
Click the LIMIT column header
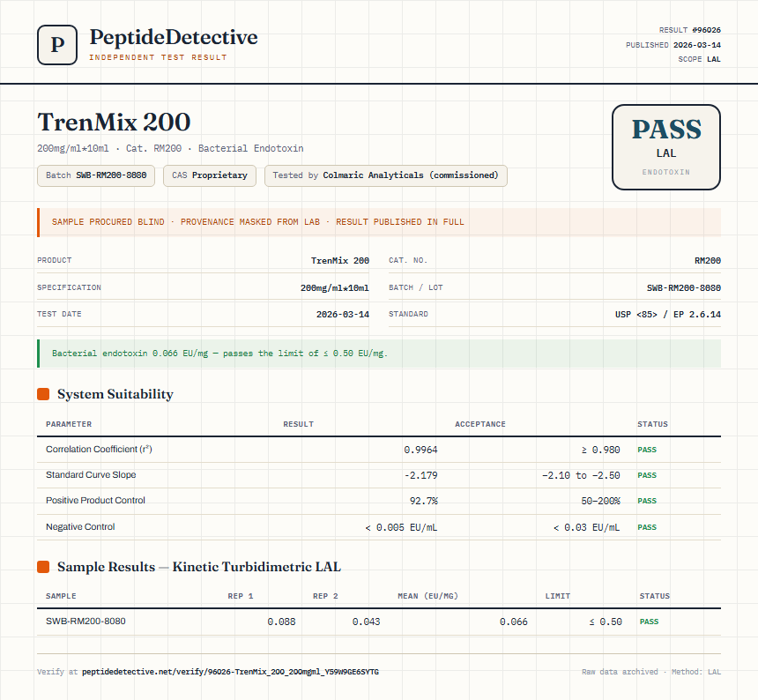pyautogui.click(x=558, y=596)
